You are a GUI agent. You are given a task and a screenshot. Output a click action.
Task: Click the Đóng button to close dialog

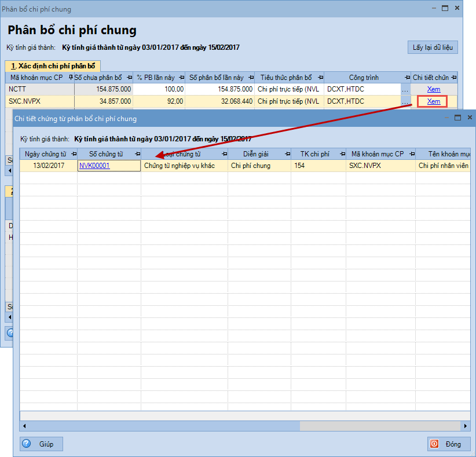pyautogui.click(x=445, y=444)
